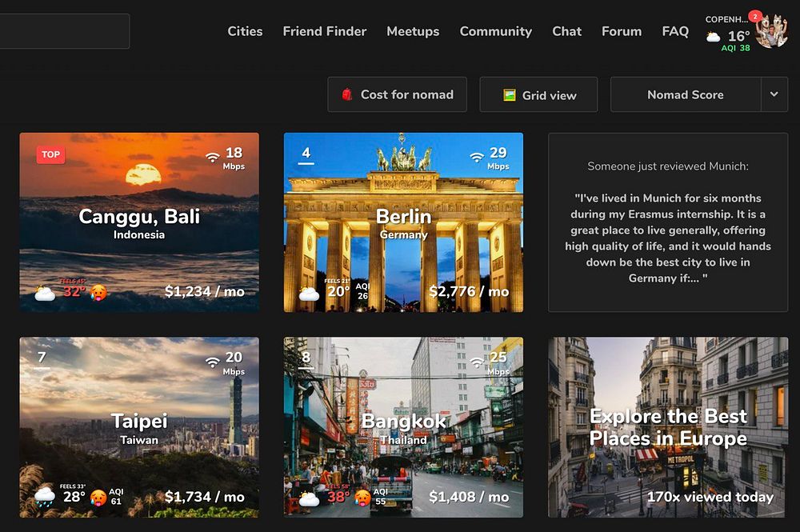This screenshot has height=532, width=800.
Task: Open the Chat section
Action: (x=567, y=31)
